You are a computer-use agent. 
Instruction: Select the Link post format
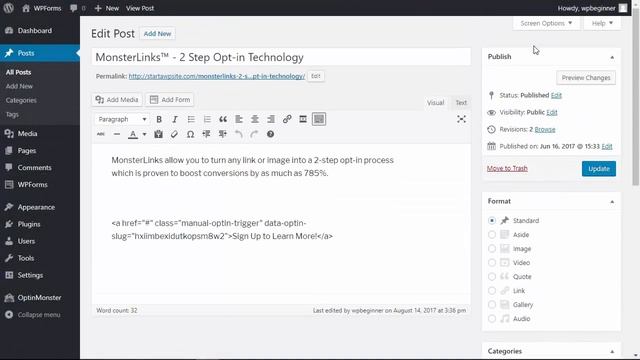[x=492, y=291]
